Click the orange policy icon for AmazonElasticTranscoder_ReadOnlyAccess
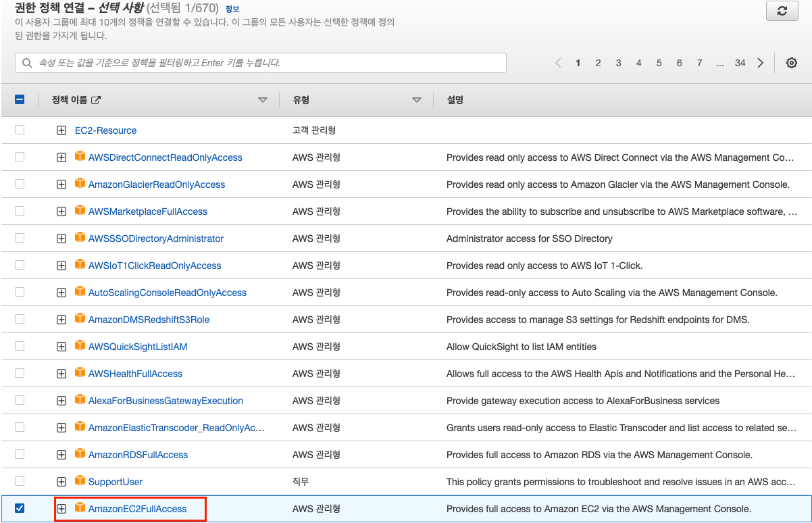The image size is (812, 523). click(x=80, y=427)
